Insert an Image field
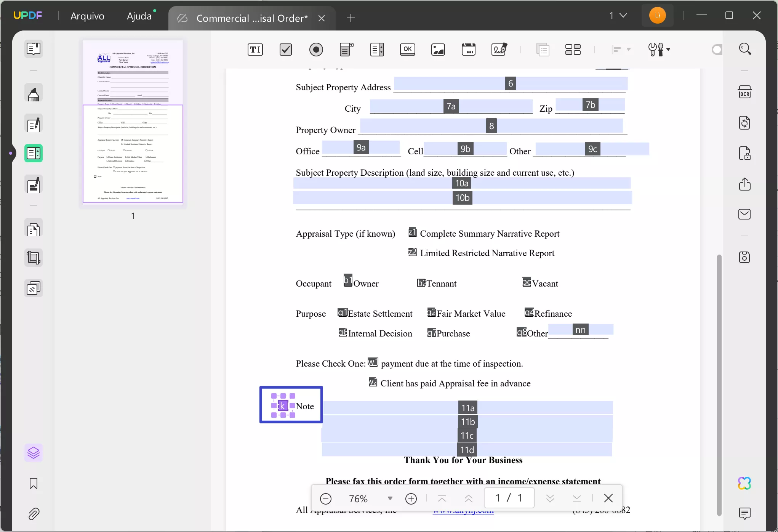This screenshot has height=532, width=778. pos(438,50)
